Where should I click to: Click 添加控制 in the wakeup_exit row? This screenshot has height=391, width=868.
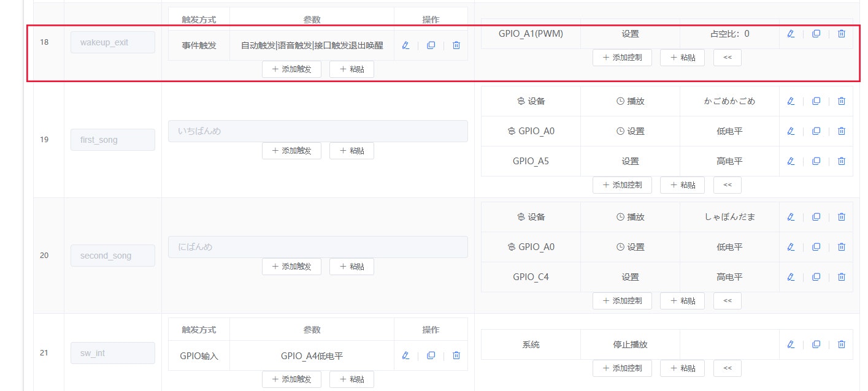tap(622, 58)
